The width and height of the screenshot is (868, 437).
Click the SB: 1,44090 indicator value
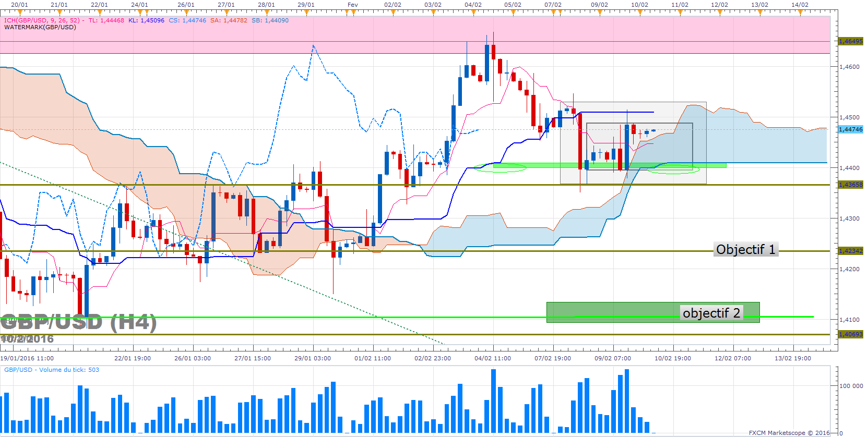coord(270,20)
